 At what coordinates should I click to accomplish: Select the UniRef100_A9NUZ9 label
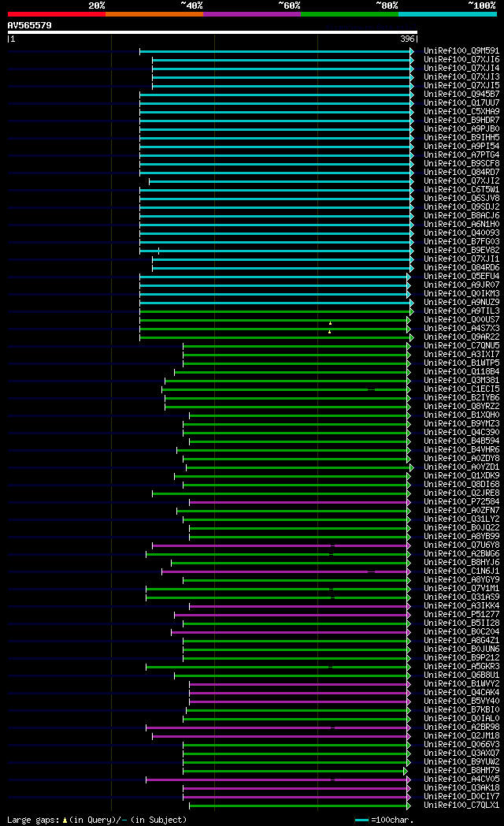click(461, 303)
